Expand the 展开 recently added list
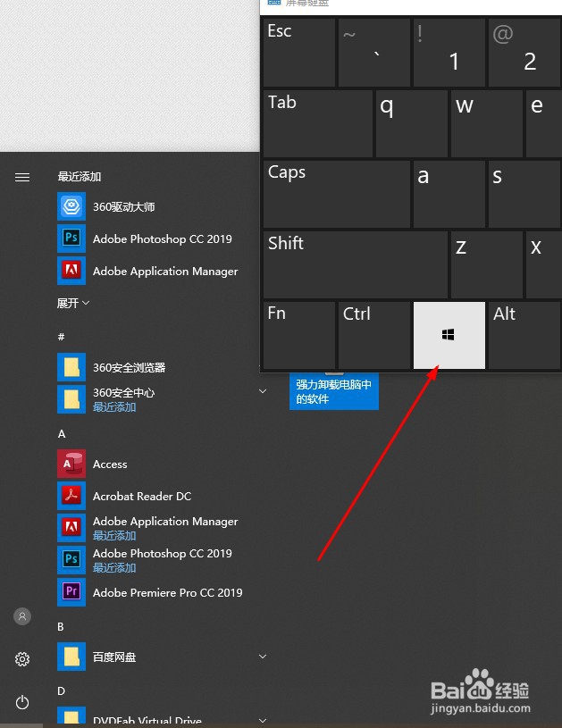This screenshot has width=562, height=728. (x=73, y=303)
